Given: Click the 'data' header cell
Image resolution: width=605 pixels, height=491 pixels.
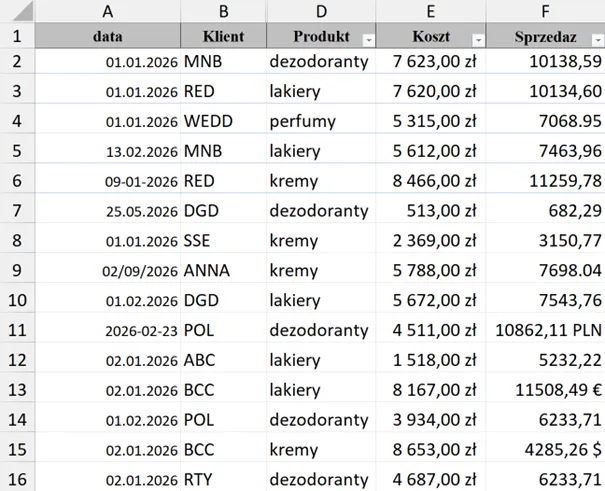Looking at the screenshot, I should (107, 36).
